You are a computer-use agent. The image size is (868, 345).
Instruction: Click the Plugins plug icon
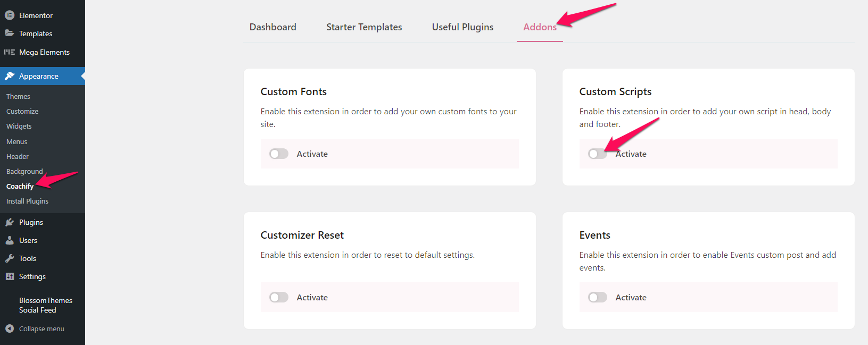tap(10, 222)
